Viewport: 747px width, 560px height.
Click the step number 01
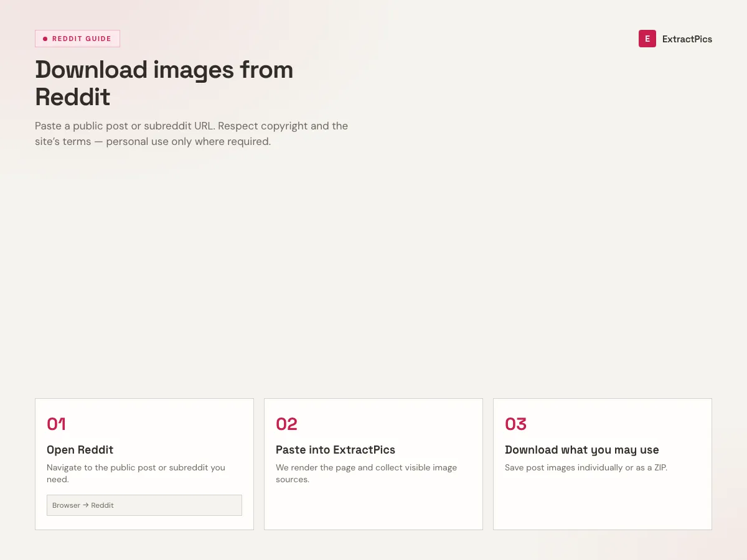point(56,424)
